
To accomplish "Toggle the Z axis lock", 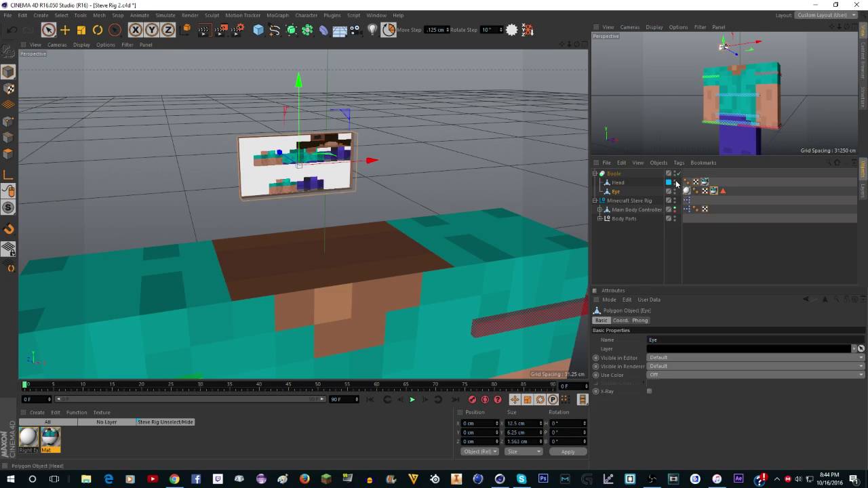I will [x=167, y=30].
